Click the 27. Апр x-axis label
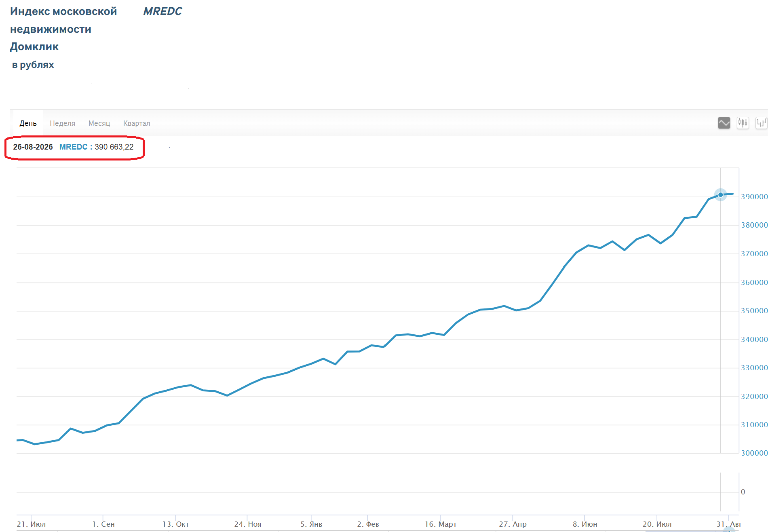Screen dimensions: 768x532 pyautogui.click(x=513, y=524)
